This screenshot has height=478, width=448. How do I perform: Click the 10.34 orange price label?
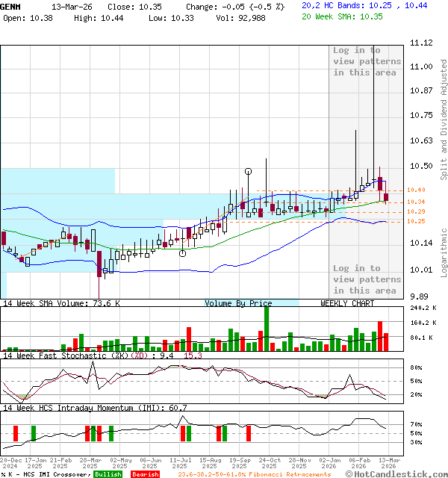pos(416,202)
